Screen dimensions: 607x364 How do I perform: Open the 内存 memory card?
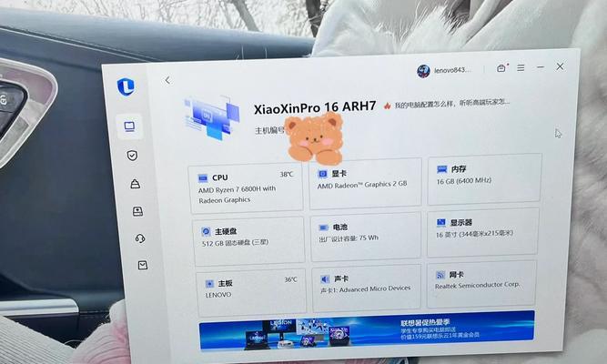[484, 178]
